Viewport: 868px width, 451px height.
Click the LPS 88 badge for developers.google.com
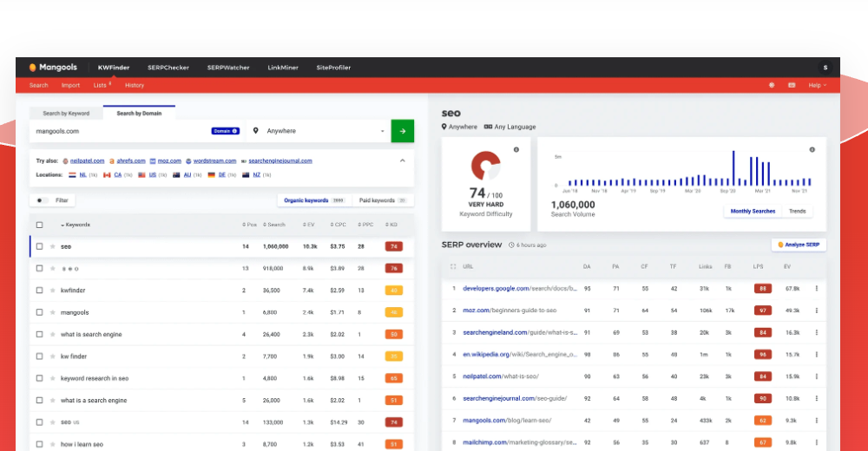762,288
